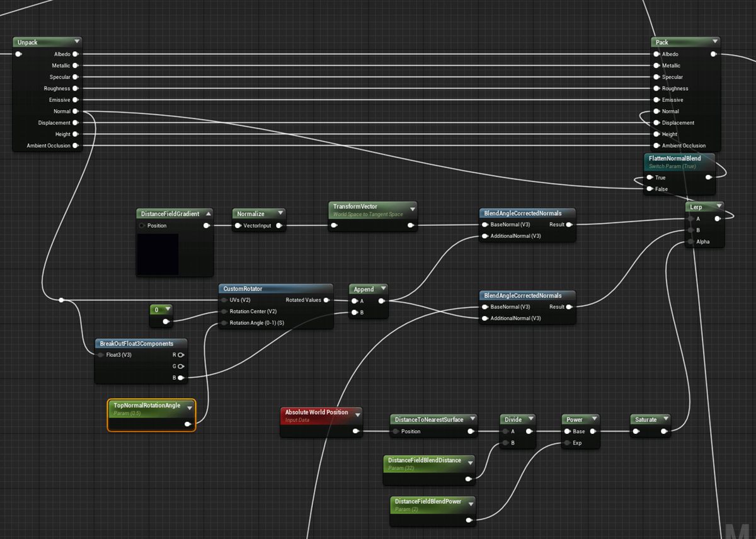Click the B output pin of BreakOutFloat3Components
Image resolution: width=756 pixels, height=539 pixels.
181,378
